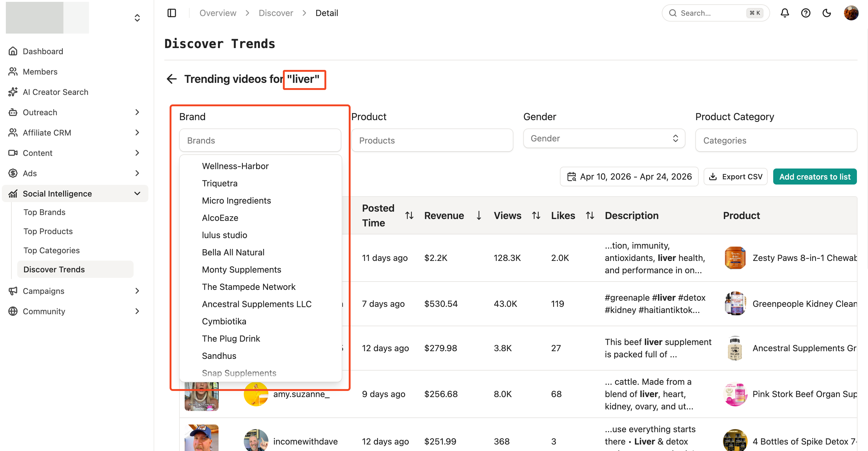Open AI Creator Search

pyautogui.click(x=56, y=92)
